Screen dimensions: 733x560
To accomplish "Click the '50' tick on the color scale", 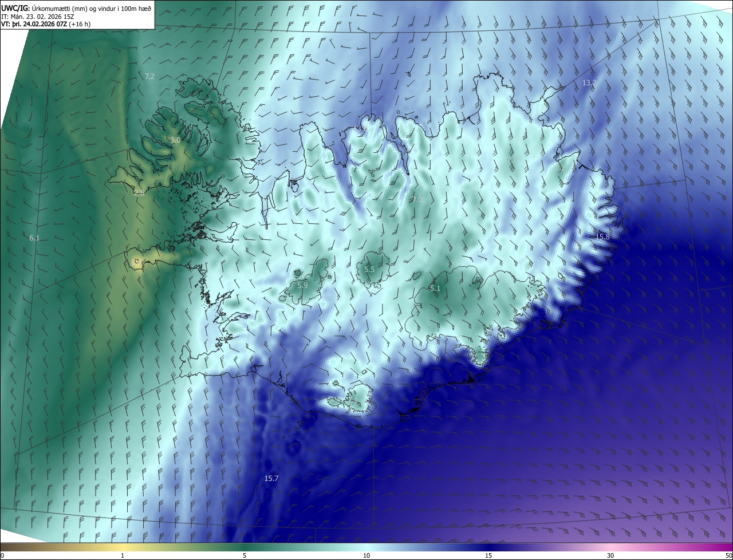I will (x=728, y=555).
